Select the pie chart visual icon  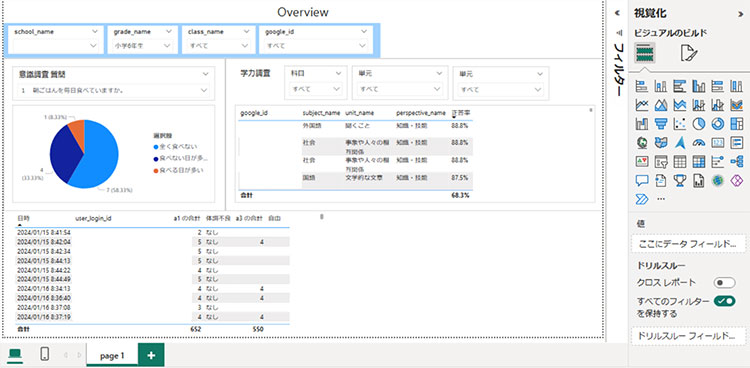click(699, 124)
